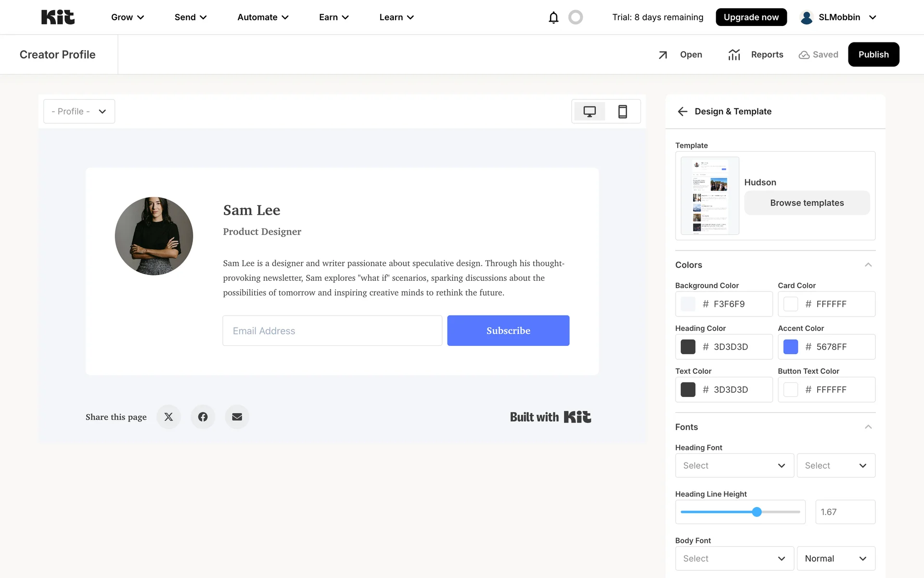
Task: Collapse the Colors section
Action: pyautogui.click(x=868, y=265)
